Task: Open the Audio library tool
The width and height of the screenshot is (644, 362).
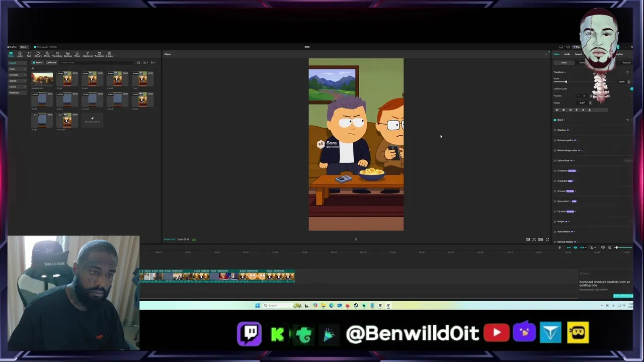Action: click(20, 54)
